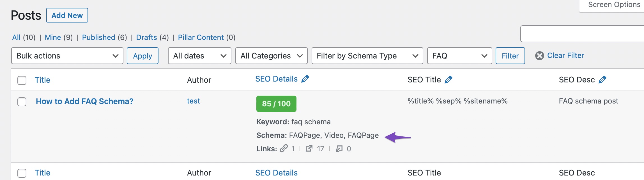644x180 pixels.
Task: Switch to Pillar Content view
Action: (x=201, y=37)
